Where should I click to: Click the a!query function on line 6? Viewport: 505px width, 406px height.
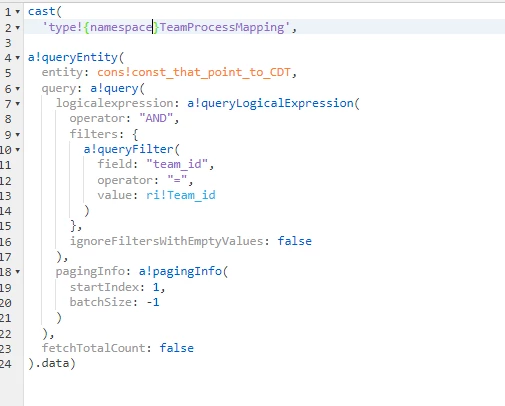[114, 88]
